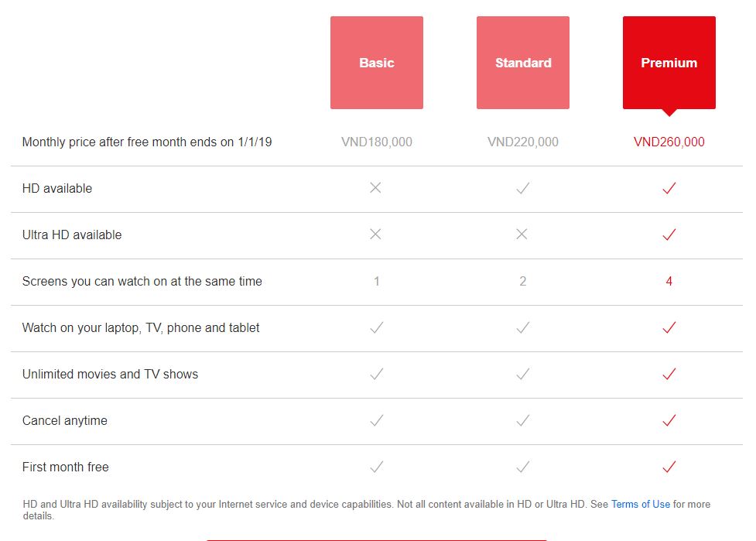Click Premium plan HD available red checkmark
Screen dimensions: 756x541
669,188
